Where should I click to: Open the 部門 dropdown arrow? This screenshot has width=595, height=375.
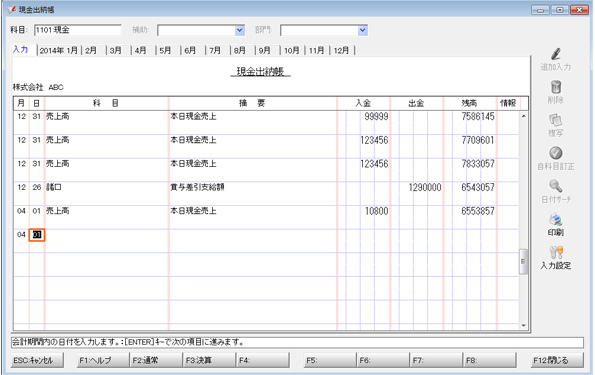[363, 30]
